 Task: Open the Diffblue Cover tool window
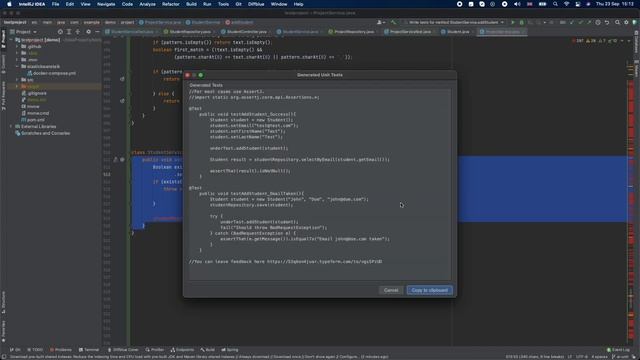pyautogui.click(x=123, y=350)
